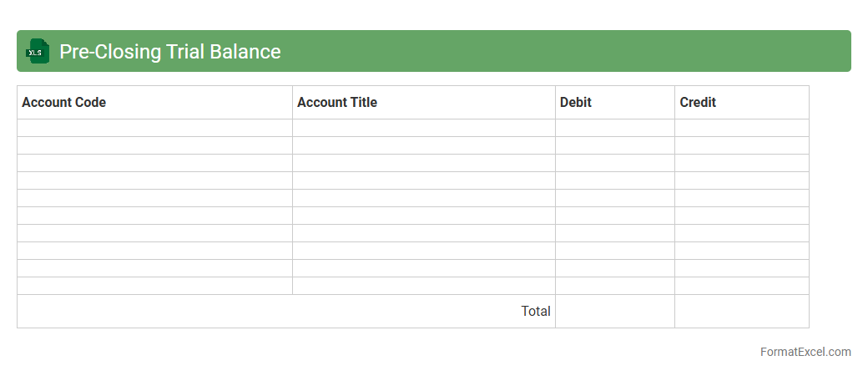Click second row Account Code cell

[154, 145]
